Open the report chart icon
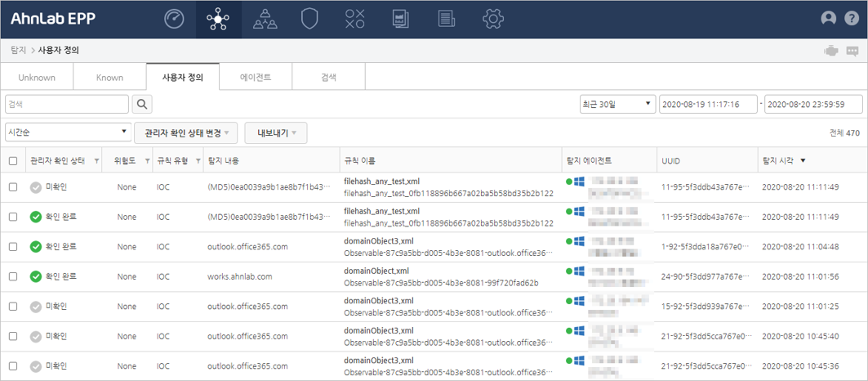The width and height of the screenshot is (868, 381). [401, 19]
